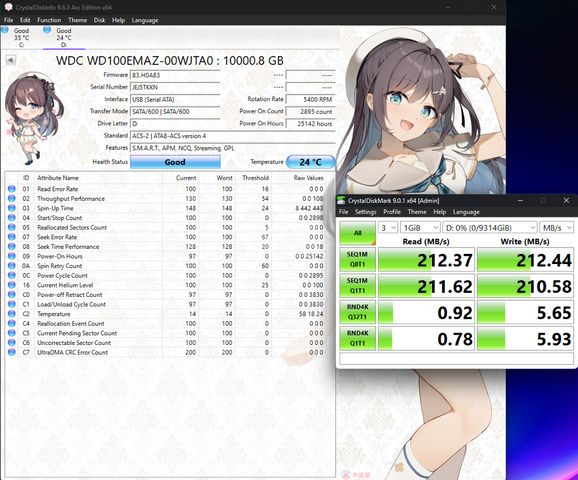Click status icon for Uncorrectable Sector Count
This screenshot has width=578, height=480.
click(11, 342)
